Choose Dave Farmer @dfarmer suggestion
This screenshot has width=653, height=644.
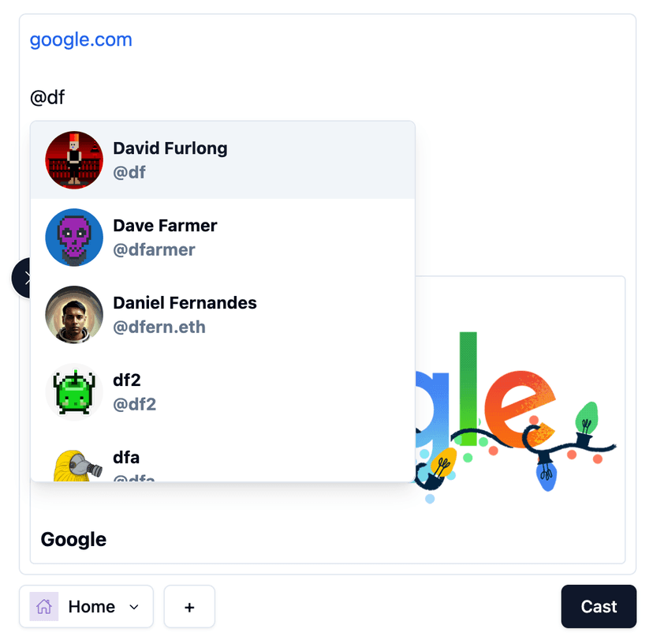[223, 238]
